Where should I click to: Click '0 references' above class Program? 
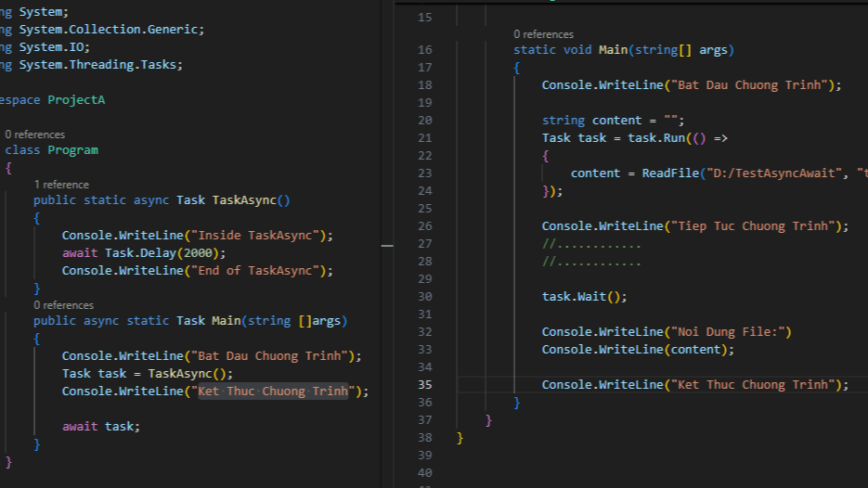pyautogui.click(x=35, y=135)
